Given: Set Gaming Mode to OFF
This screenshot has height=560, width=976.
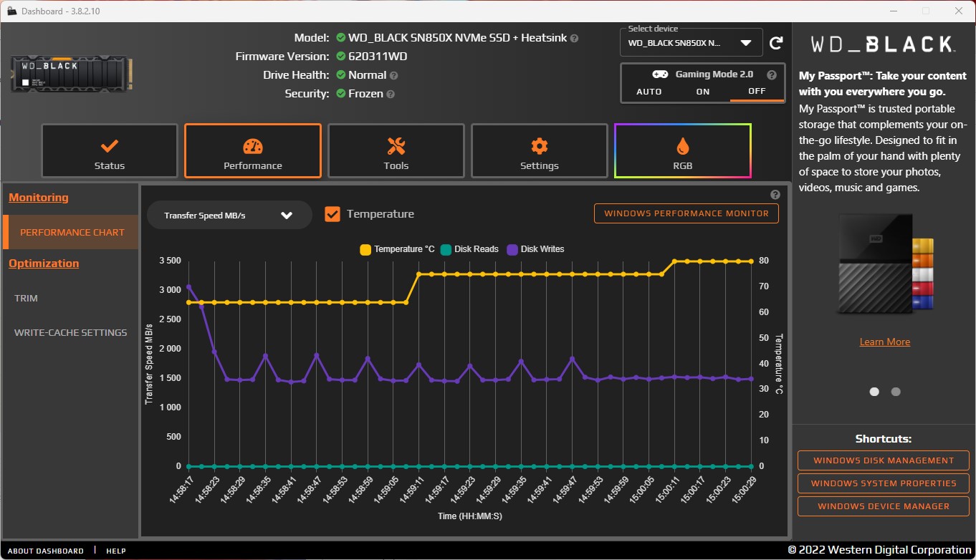Looking at the screenshot, I should pyautogui.click(x=757, y=92).
